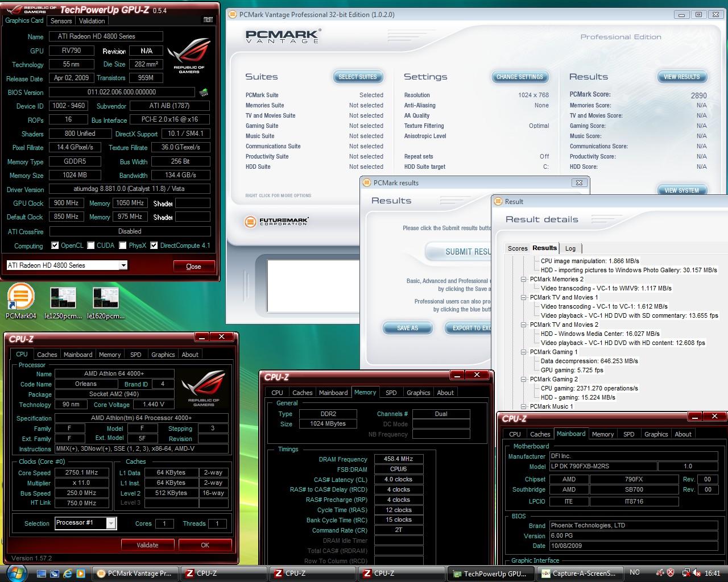Click the first red tray icon beside NO
The width and height of the screenshot is (728, 582).
coord(660,573)
